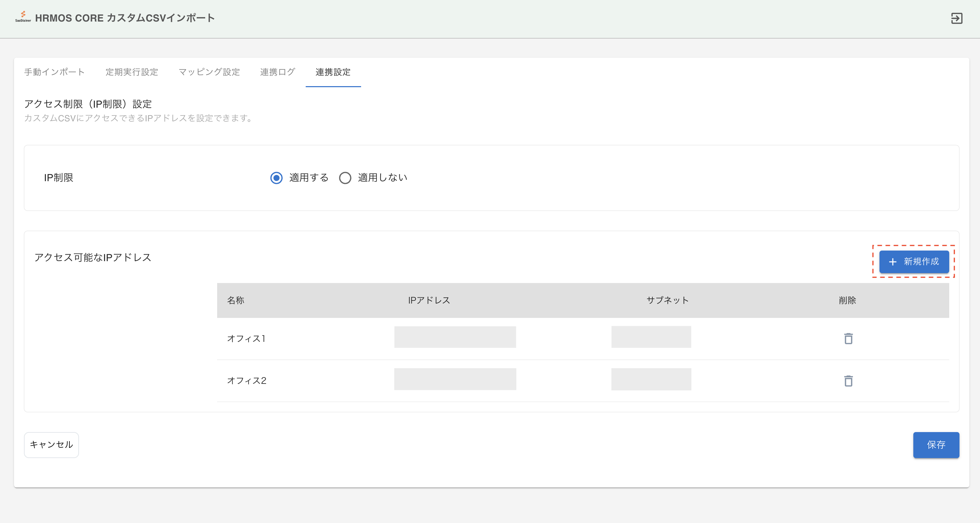Click the logout icon in the top-right header
980x523 pixels.
click(x=956, y=18)
